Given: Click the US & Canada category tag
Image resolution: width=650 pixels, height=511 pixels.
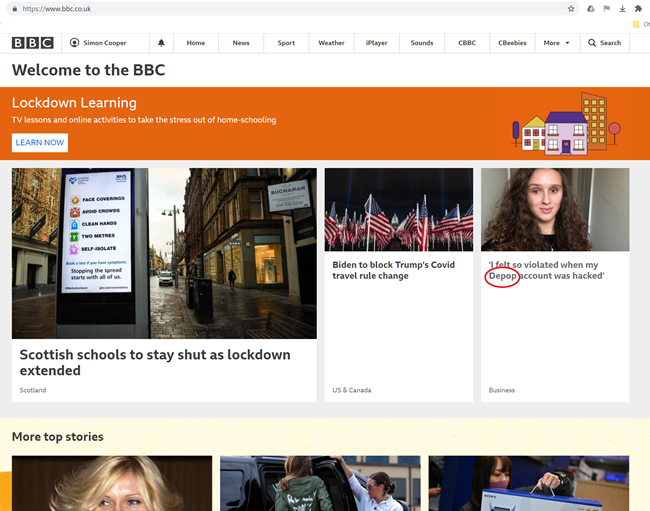Looking at the screenshot, I should point(352,390).
